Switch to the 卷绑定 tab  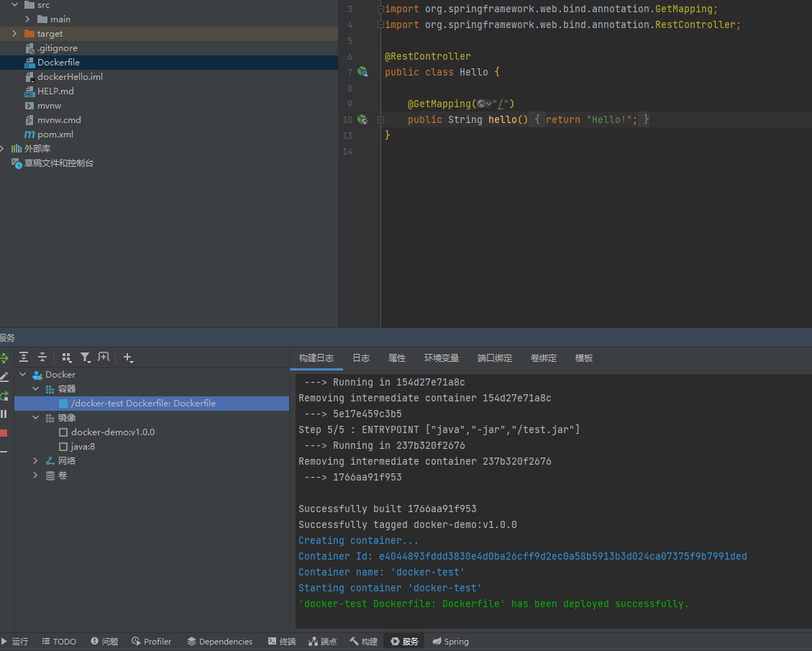(543, 358)
